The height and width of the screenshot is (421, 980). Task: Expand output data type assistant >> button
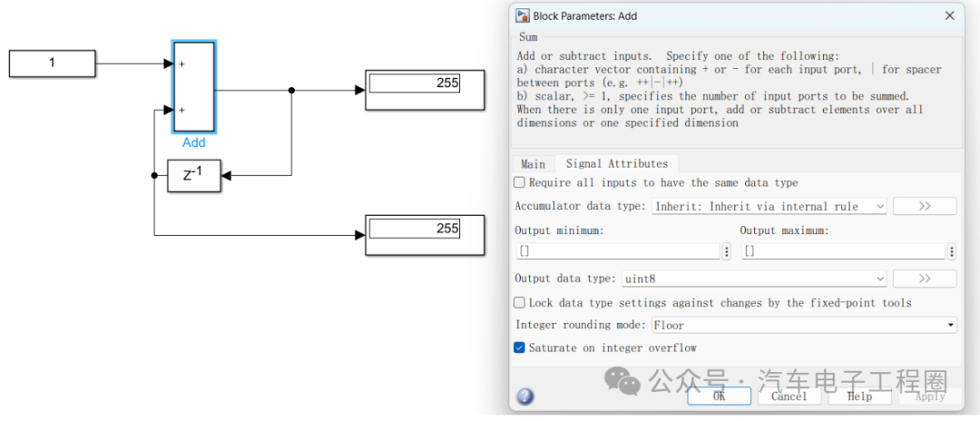point(925,279)
